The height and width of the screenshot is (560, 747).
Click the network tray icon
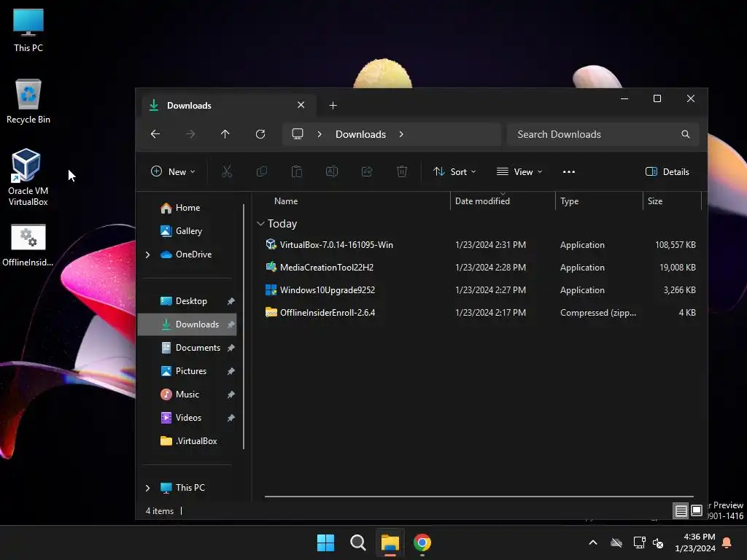[x=639, y=542]
